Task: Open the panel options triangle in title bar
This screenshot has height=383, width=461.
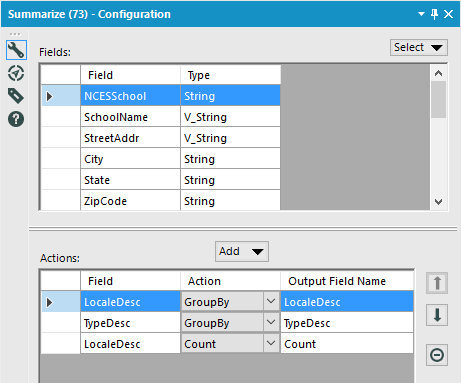Action: (x=421, y=14)
